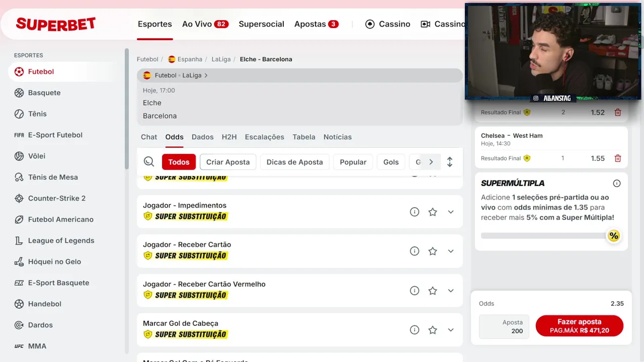Expand the Jogador - Receber Cartão market
This screenshot has height=362, width=644.
(451, 251)
